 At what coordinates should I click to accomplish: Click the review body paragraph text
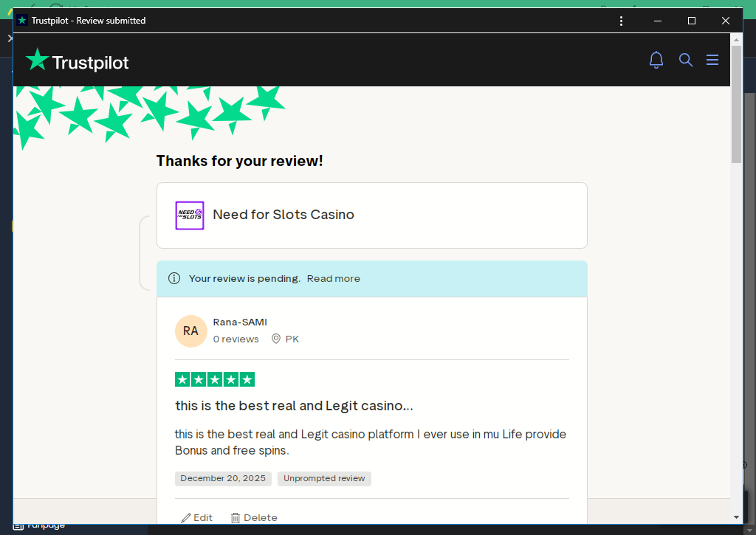(x=371, y=442)
